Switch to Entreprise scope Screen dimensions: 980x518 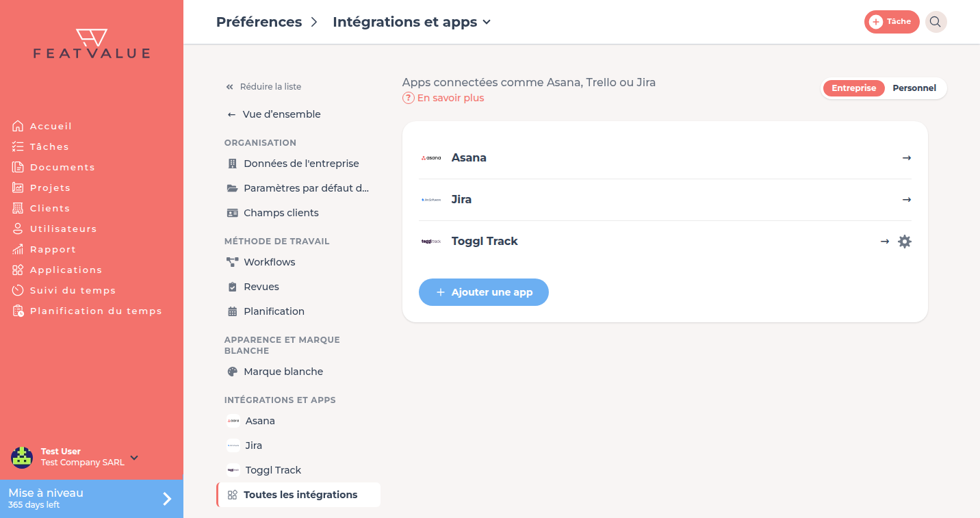click(x=853, y=88)
